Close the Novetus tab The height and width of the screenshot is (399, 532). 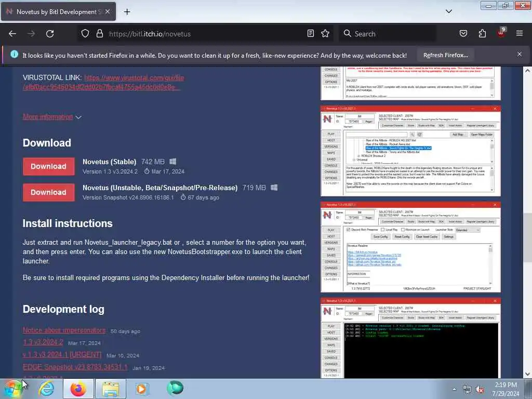point(107,11)
